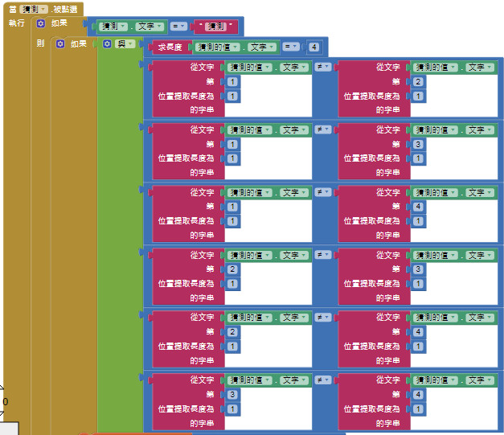Open ≠ dropdown in position 1 vs 4 row
Viewport: 504px width, 435px height.
pyautogui.click(x=322, y=192)
